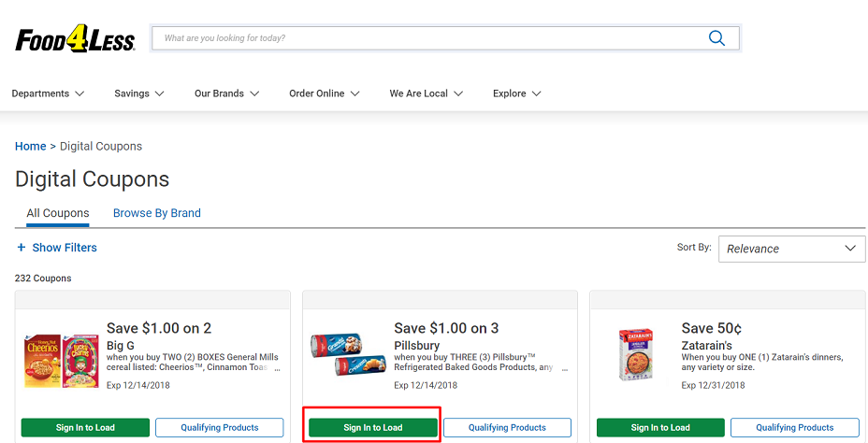Click the Zatarain's box image

(x=636, y=354)
